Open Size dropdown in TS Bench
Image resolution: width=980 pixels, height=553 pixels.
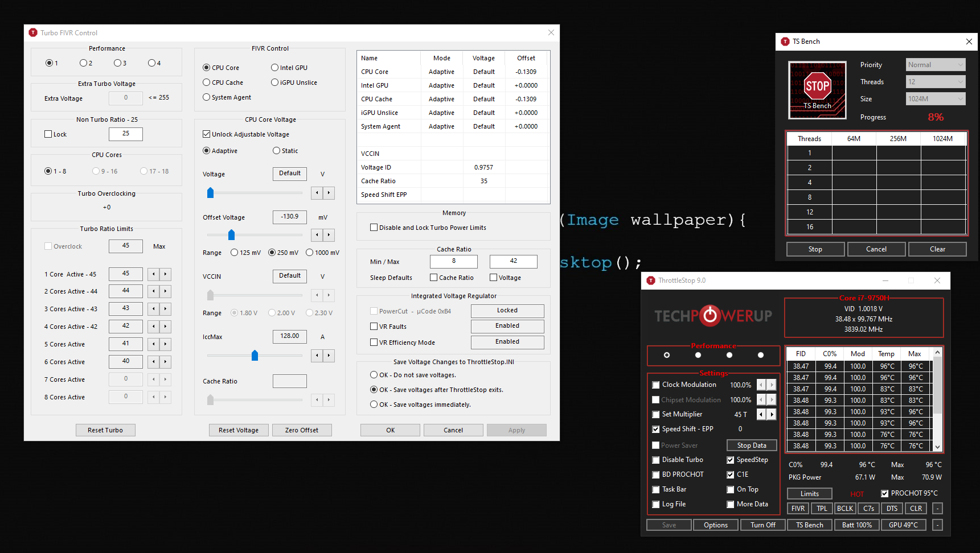coord(936,99)
